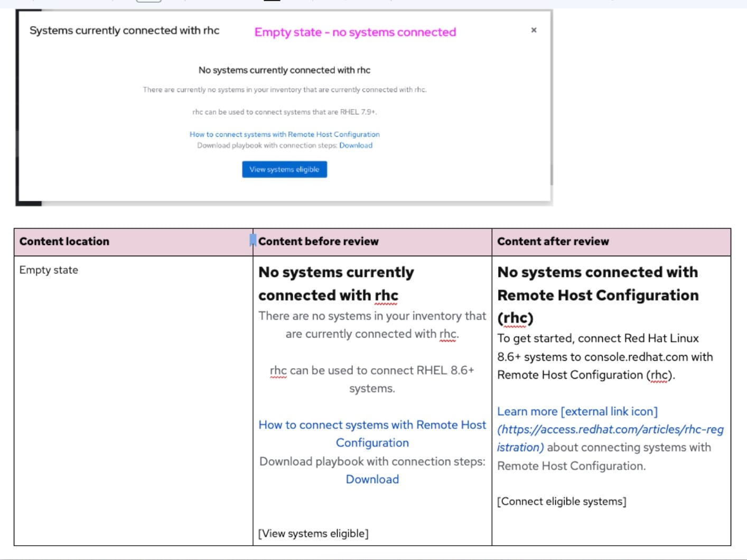
Task: Click the [View systems eligible] table text
Action: pyautogui.click(x=313, y=534)
